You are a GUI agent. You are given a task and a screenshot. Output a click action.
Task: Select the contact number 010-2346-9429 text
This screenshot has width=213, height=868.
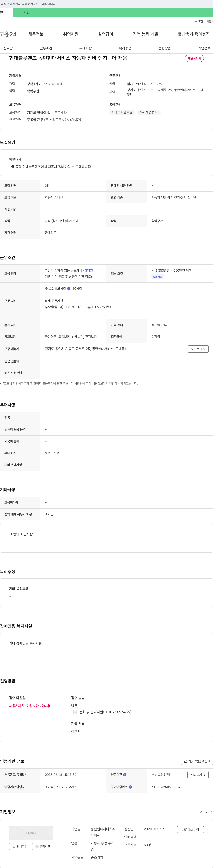[118, 712]
